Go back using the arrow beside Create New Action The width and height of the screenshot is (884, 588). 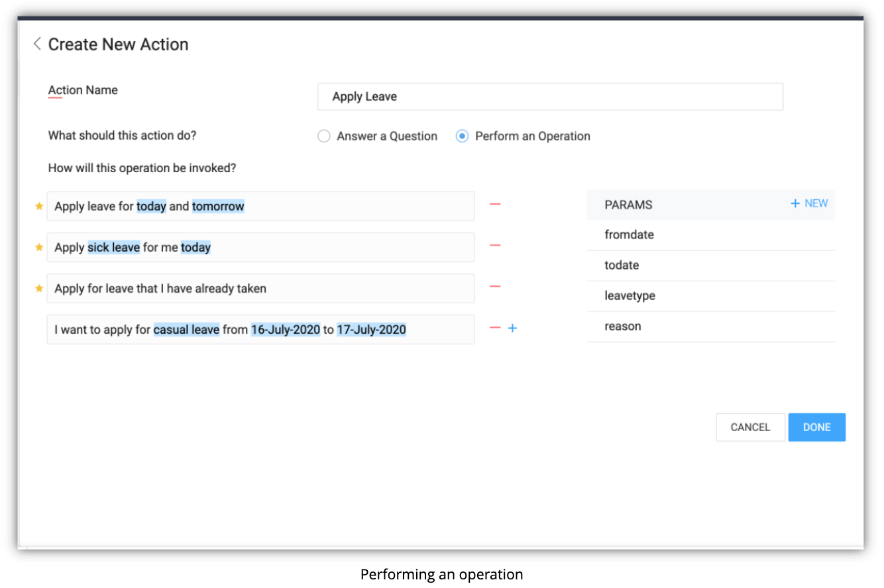37,44
